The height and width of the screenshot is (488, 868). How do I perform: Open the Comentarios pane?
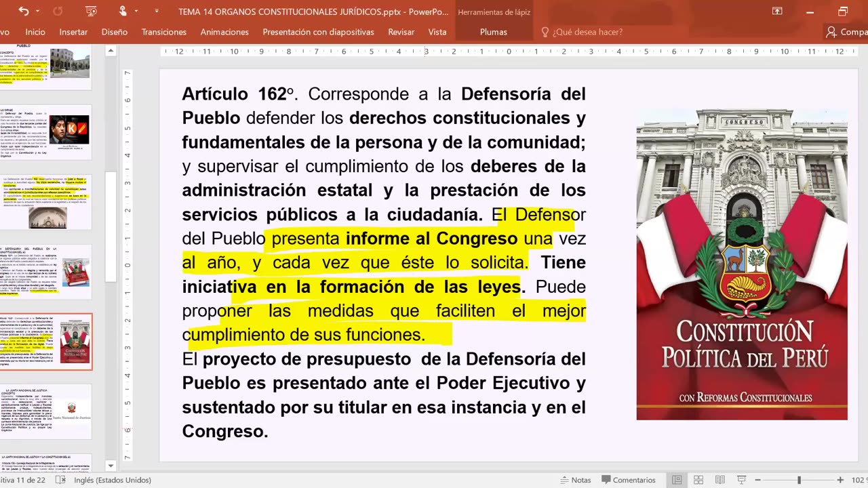coord(628,480)
